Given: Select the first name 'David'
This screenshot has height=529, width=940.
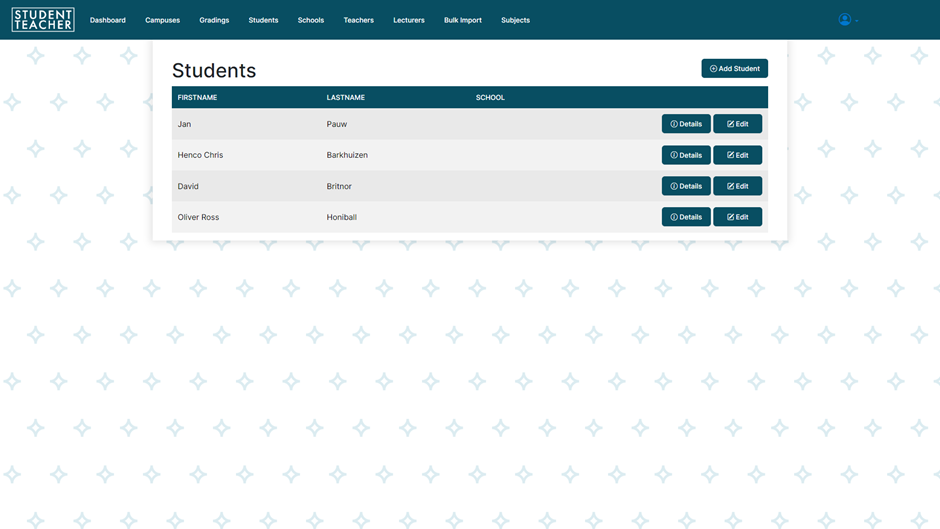Looking at the screenshot, I should [x=188, y=186].
